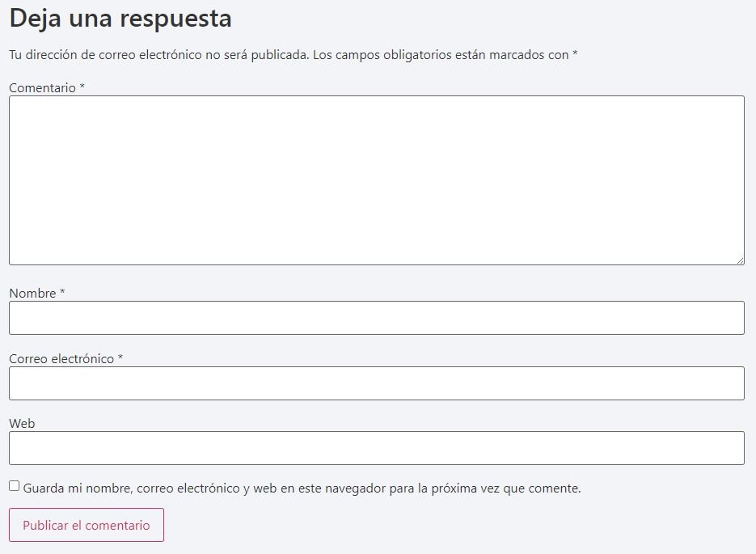Click the word 'respuesta' in the heading
This screenshot has height=554, width=756.
pos(175,18)
